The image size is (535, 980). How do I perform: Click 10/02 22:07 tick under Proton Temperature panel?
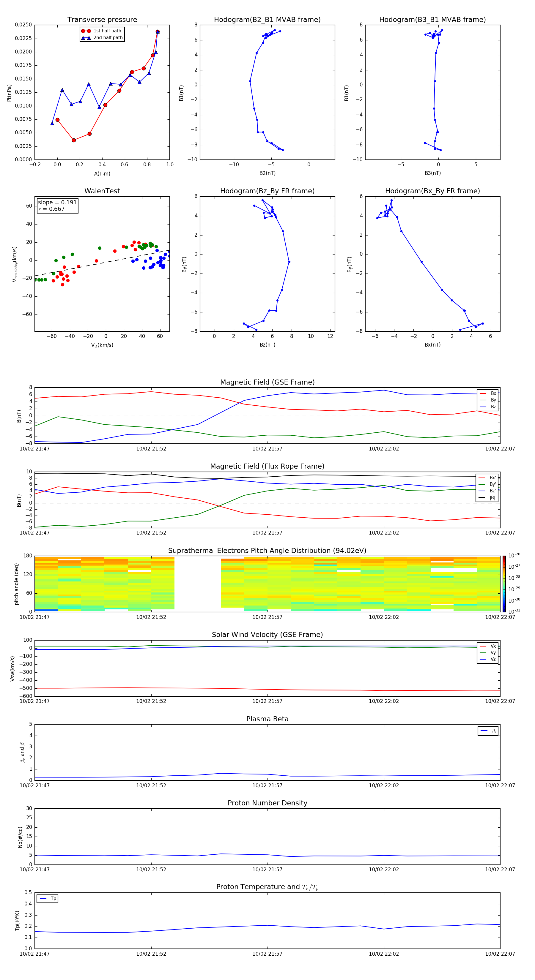[500, 954]
